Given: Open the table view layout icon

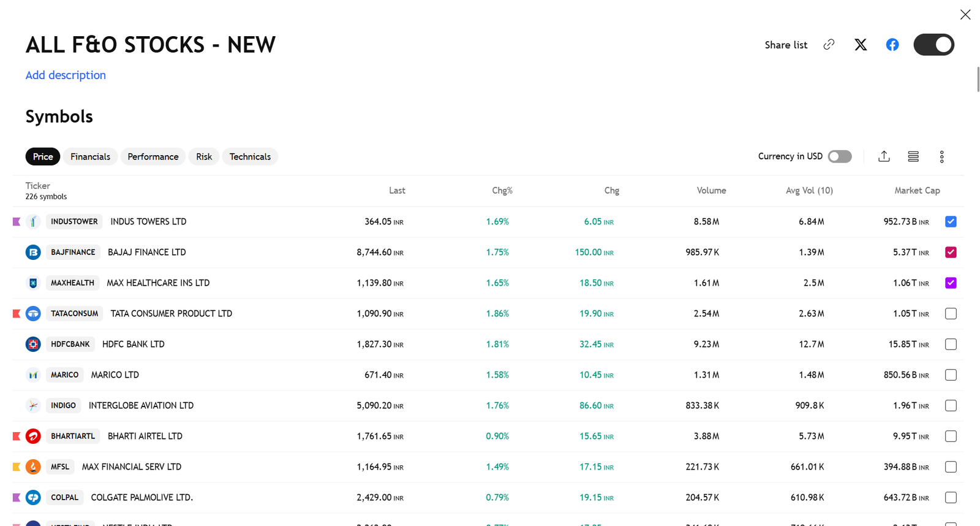Looking at the screenshot, I should (913, 156).
